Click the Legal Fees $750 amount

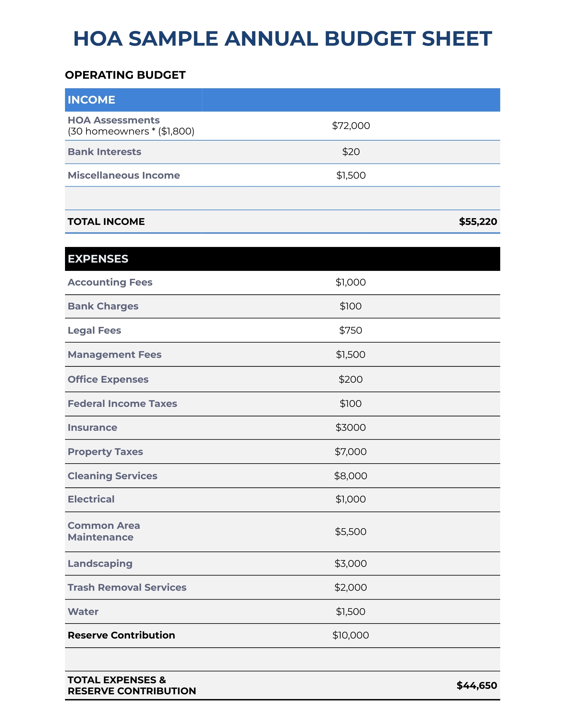point(350,330)
